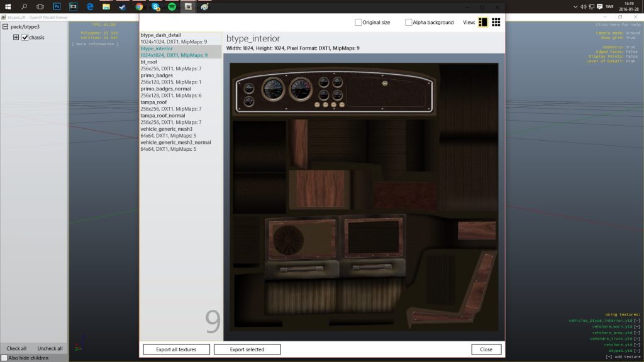Click the btype_interior texture preview image
644x362 pixels.
coord(364,197)
